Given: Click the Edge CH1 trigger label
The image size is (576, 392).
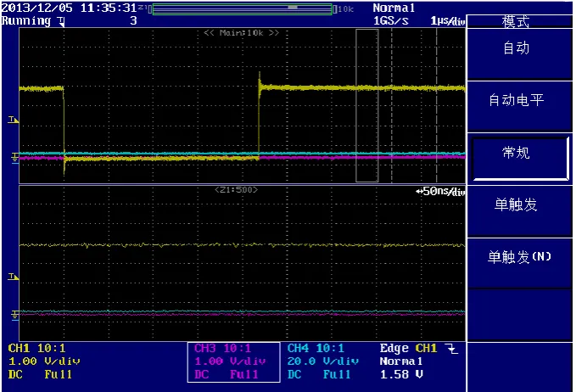Looking at the screenshot, I should 408,348.
